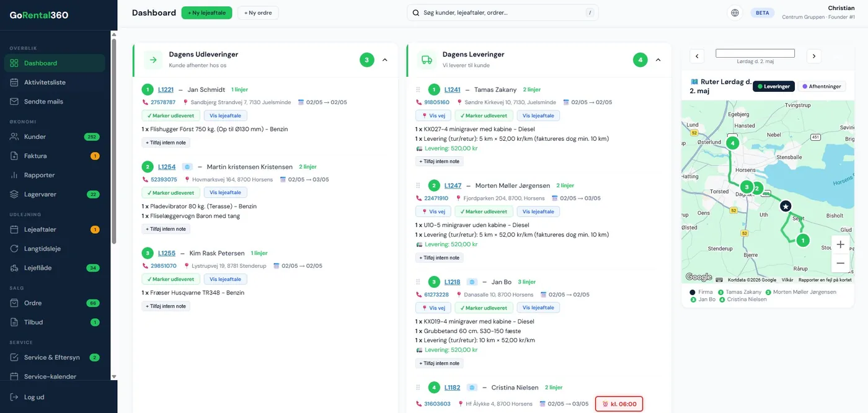Click map marker 4 on route map
868x413 pixels.
click(x=733, y=143)
